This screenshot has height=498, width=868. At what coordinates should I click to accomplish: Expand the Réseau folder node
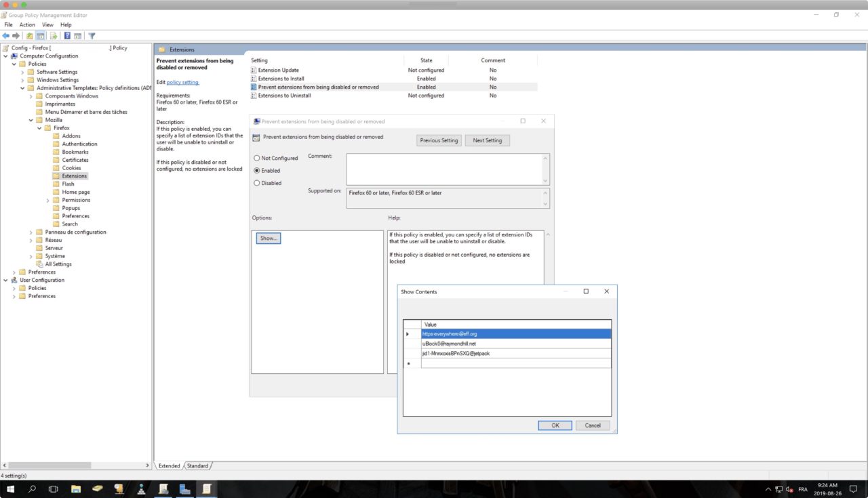coord(31,240)
